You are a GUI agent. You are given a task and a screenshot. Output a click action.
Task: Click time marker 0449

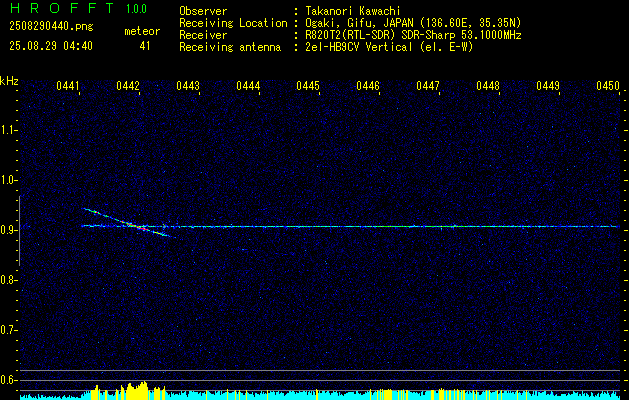click(x=548, y=85)
